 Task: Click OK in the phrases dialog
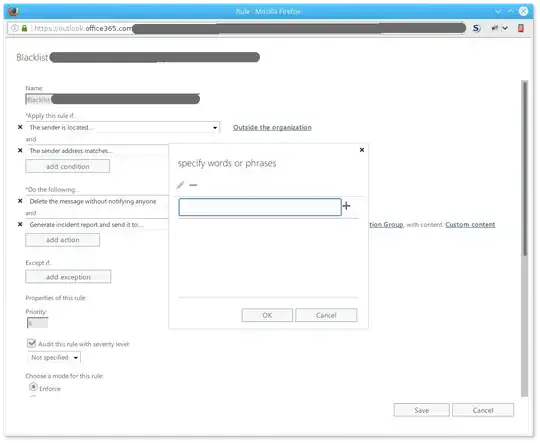(267, 315)
